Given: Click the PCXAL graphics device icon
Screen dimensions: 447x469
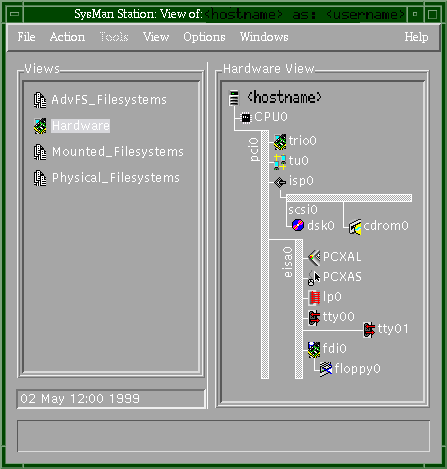Looking at the screenshot, I should (314, 257).
